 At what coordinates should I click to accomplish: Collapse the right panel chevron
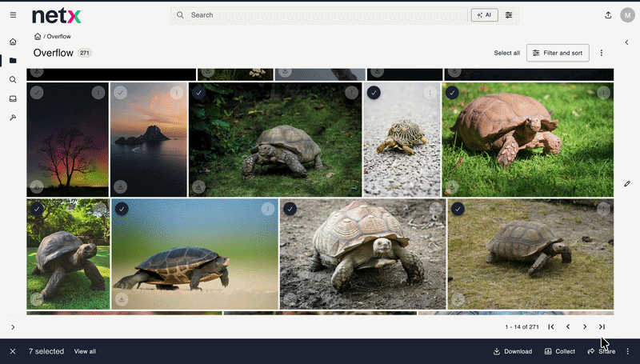(626, 42)
